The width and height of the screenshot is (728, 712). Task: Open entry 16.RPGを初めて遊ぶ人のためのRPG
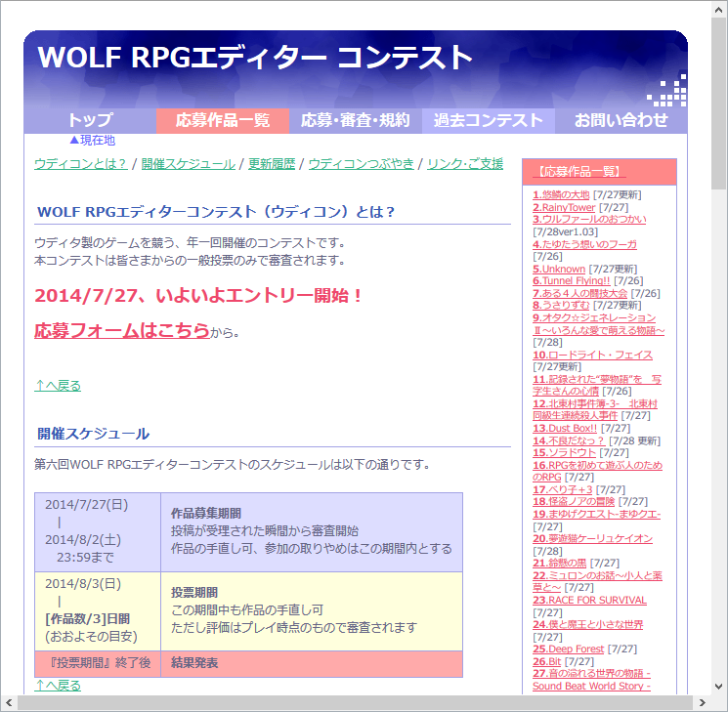597,471
